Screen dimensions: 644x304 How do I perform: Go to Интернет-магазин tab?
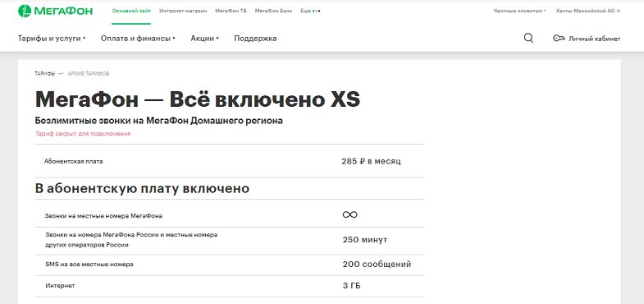183,12
